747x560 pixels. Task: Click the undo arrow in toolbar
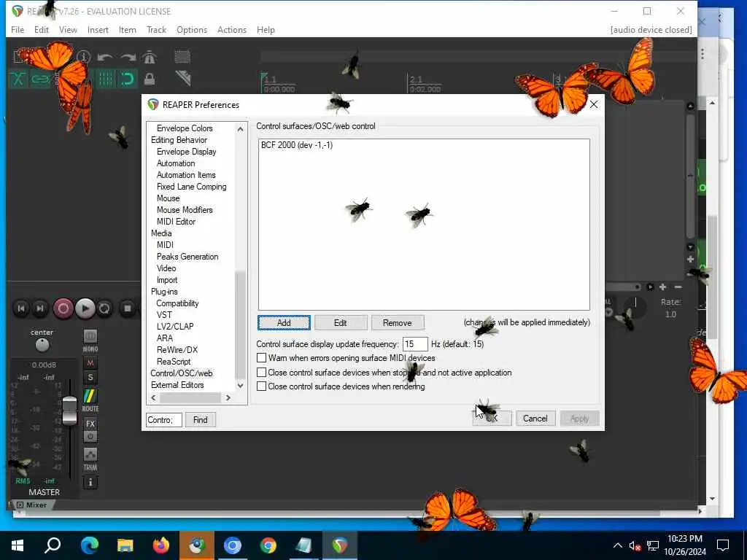pos(105,58)
